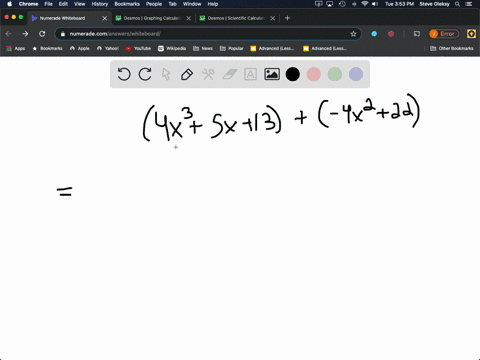Screen dimensions: 480x360
Task: Open the Bookmarks star bookmark
Action: (47, 48)
